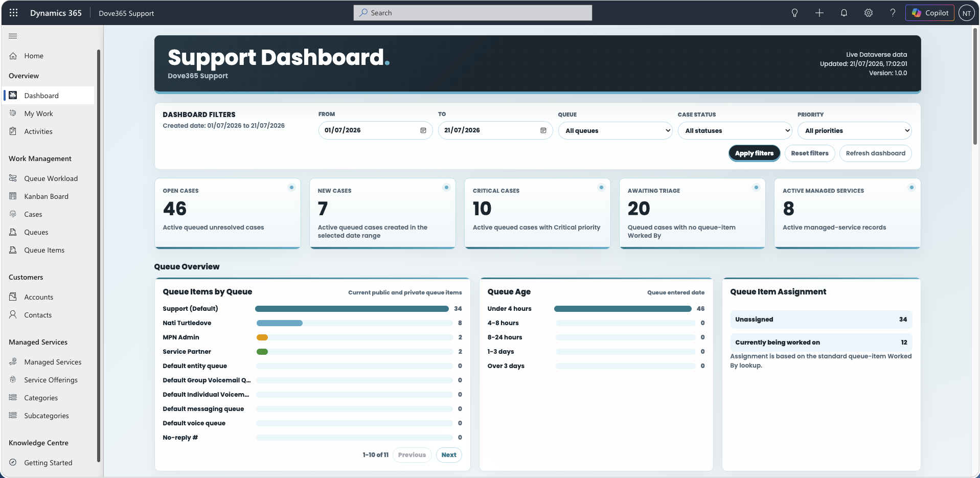Open the settings gear
The image size is (980, 478).
point(869,13)
